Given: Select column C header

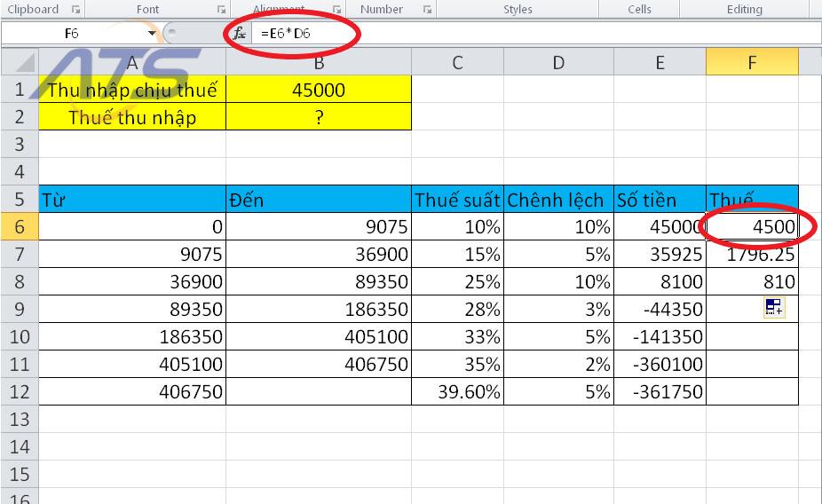Looking at the screenshot, I should pos(457,62).
